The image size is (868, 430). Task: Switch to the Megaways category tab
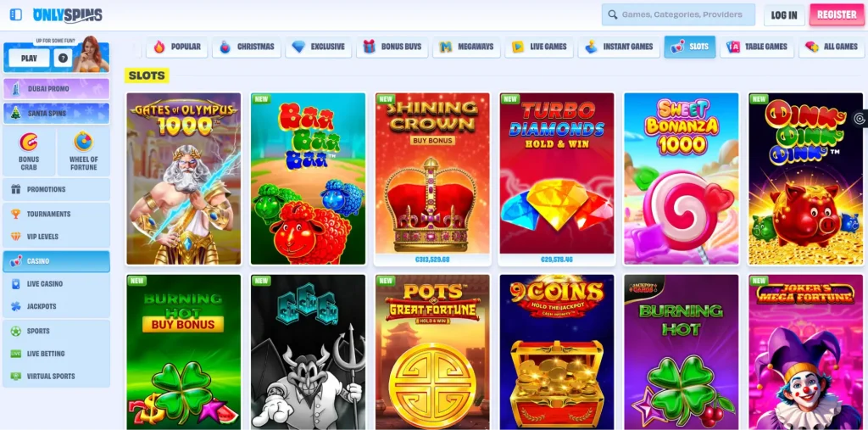[x=467, y=47]
